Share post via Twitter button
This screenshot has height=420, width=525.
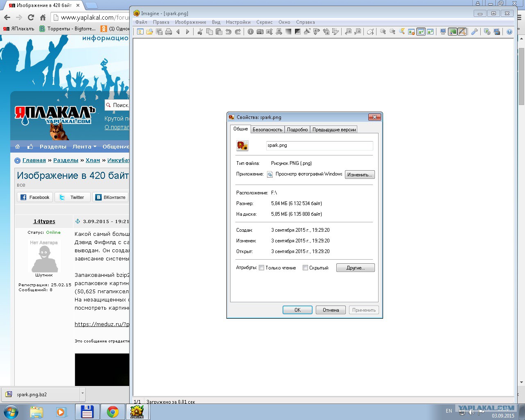point(72,197)
